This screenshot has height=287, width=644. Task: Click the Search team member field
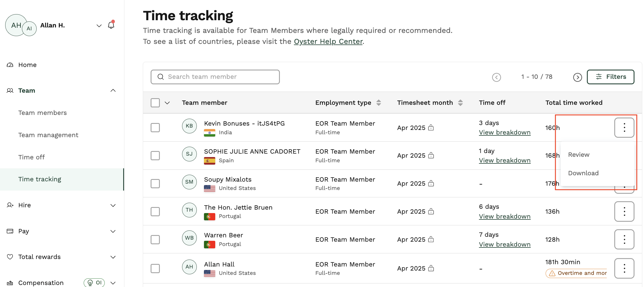click(x=215, y=77)
